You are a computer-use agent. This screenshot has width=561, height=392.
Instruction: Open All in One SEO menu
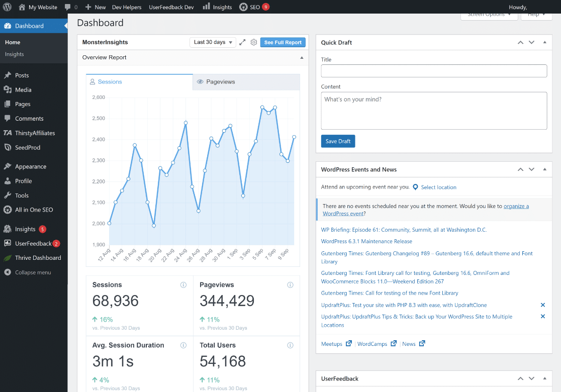coord(34,210)
